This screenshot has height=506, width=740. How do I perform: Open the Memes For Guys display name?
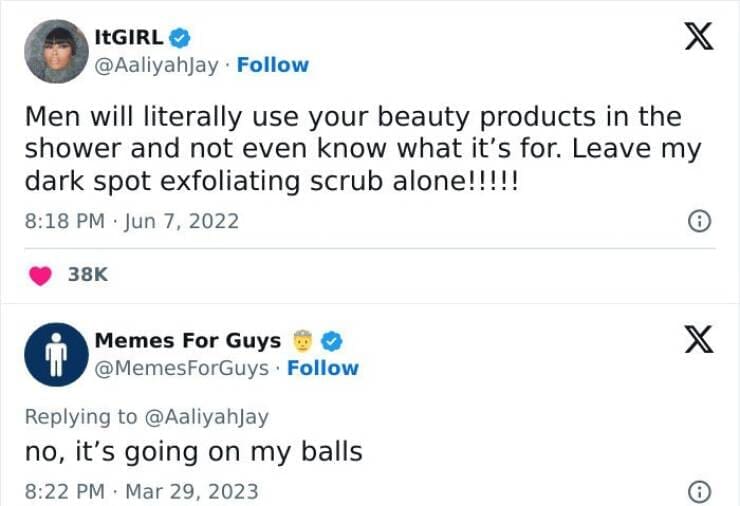click(187, 341)
